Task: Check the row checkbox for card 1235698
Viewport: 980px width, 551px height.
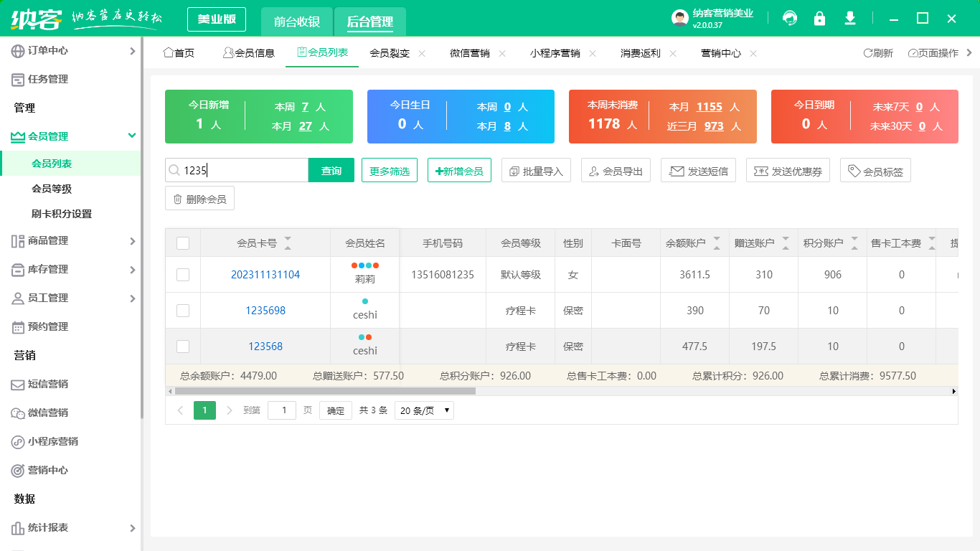Action: [182, 310]
